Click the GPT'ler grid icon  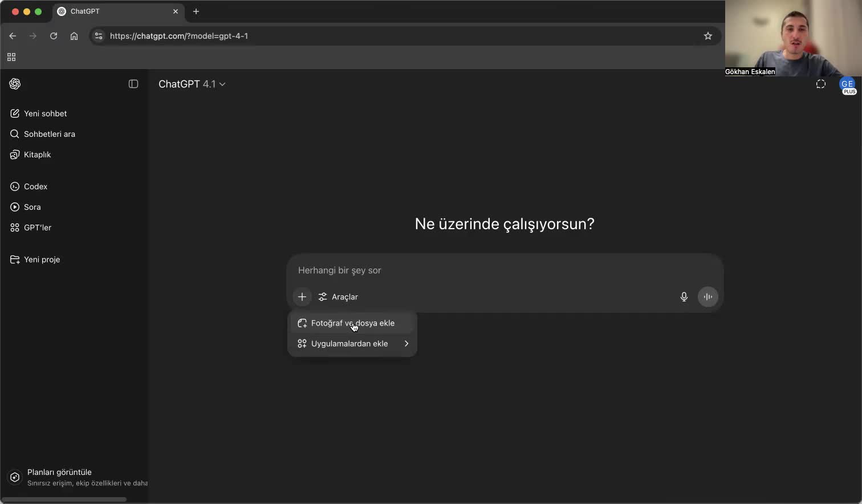(x=15, y=227)
